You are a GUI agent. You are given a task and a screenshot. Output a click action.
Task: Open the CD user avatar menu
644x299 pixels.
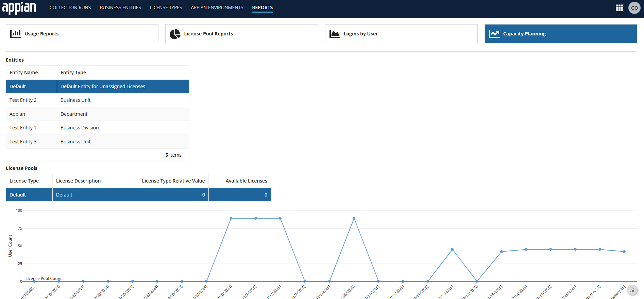(634, 8)
